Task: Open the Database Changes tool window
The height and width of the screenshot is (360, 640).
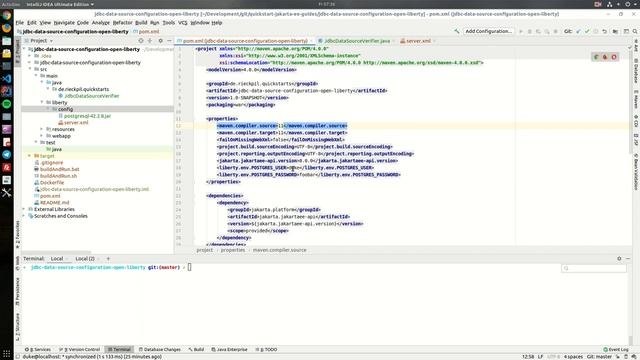Action: [160, 349]
